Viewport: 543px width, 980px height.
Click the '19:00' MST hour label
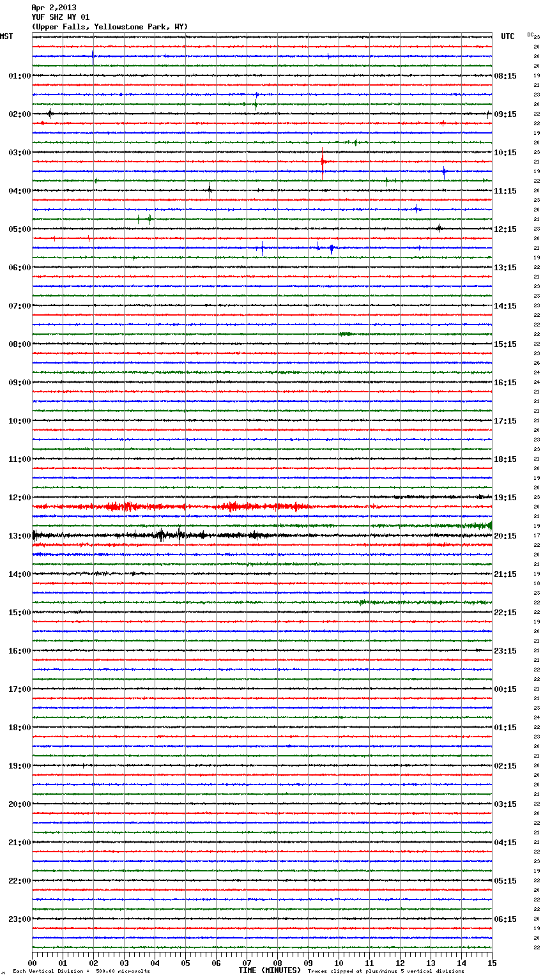[20, 766]
